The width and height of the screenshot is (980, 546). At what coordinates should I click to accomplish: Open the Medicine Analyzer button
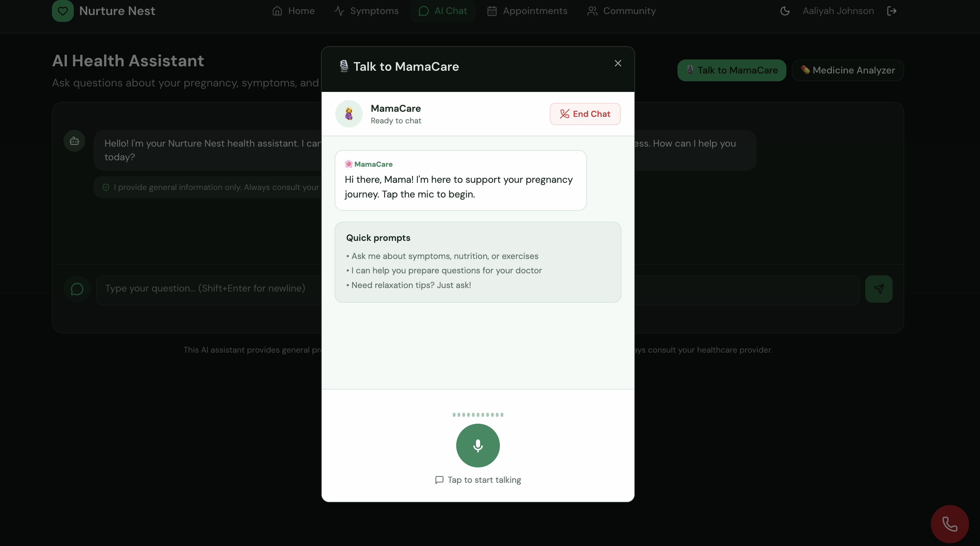848,70
